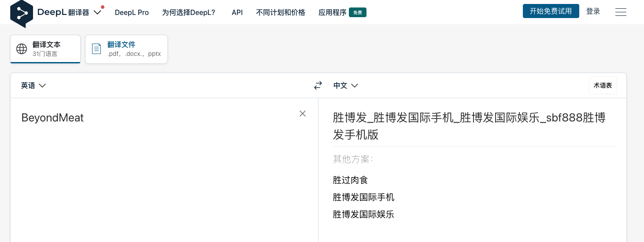Open 不同计划和价格 menu item
Screen dimensions: 644x242
pos(281,12)
